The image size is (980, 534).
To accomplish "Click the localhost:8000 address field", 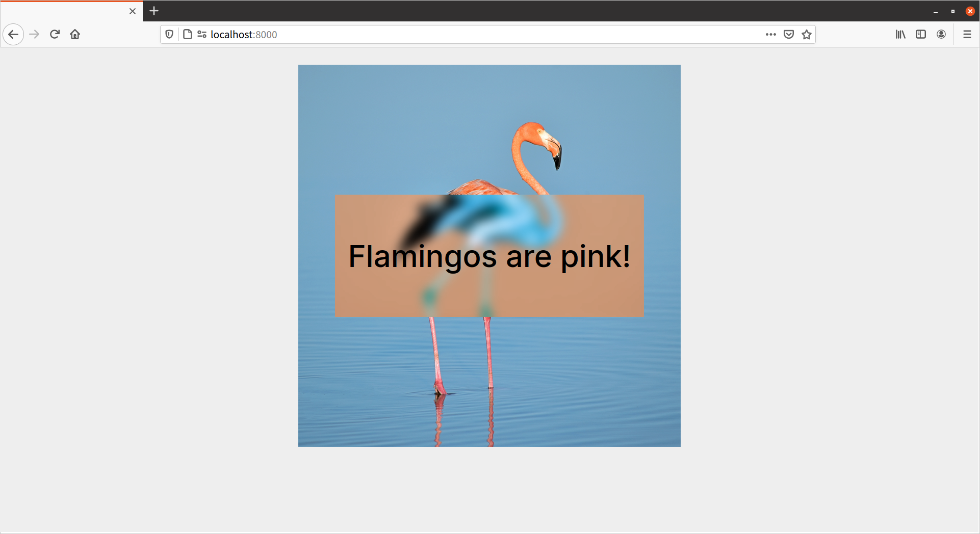I will click(x=459, y=35).
